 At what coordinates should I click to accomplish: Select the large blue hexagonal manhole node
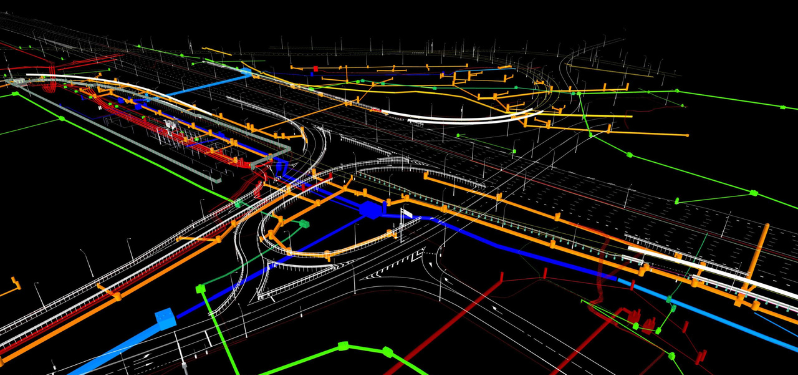coord(372,210)
